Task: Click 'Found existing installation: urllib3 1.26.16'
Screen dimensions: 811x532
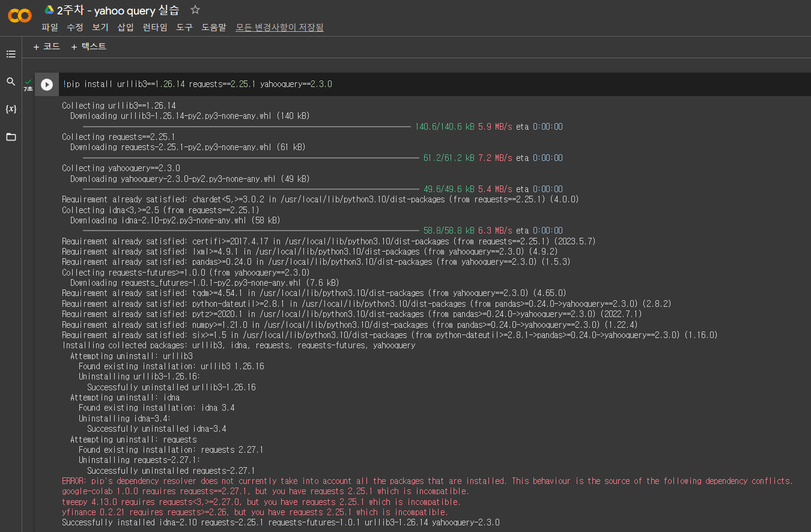Action: tap(171, 366)
